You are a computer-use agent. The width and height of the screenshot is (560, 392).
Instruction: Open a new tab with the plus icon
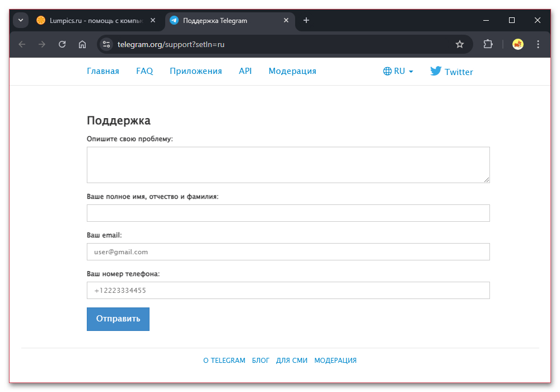click(306, 20)
